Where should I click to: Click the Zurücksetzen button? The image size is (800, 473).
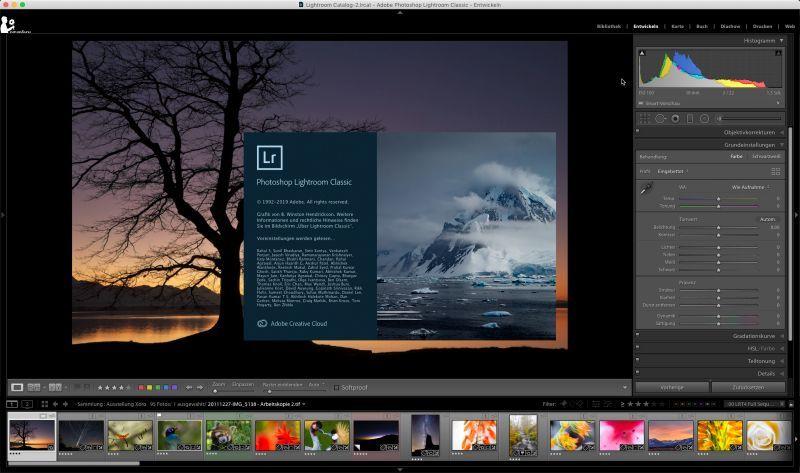click(x=748, y=387)
